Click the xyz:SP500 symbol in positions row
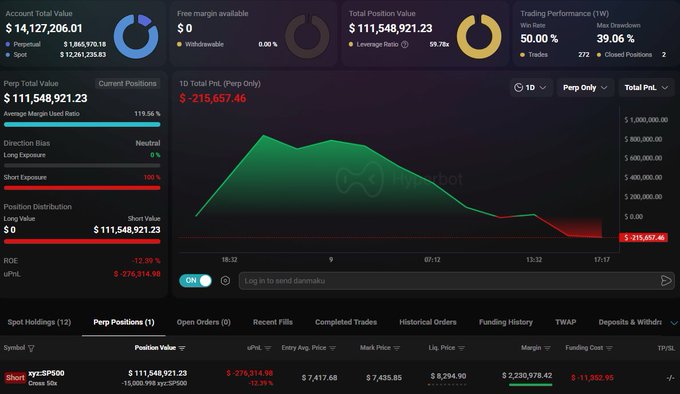The image size is (680, 394). point(46,373)
